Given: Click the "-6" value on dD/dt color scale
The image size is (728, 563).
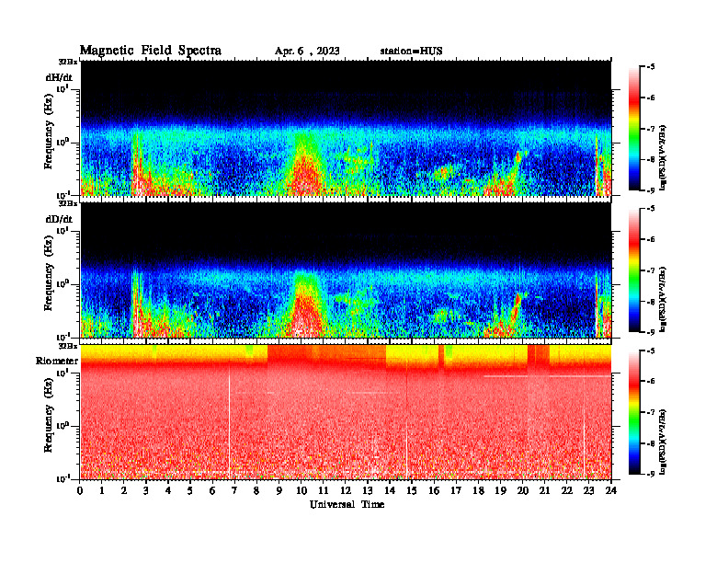Looking at the screenshot, I should [651, 240].
